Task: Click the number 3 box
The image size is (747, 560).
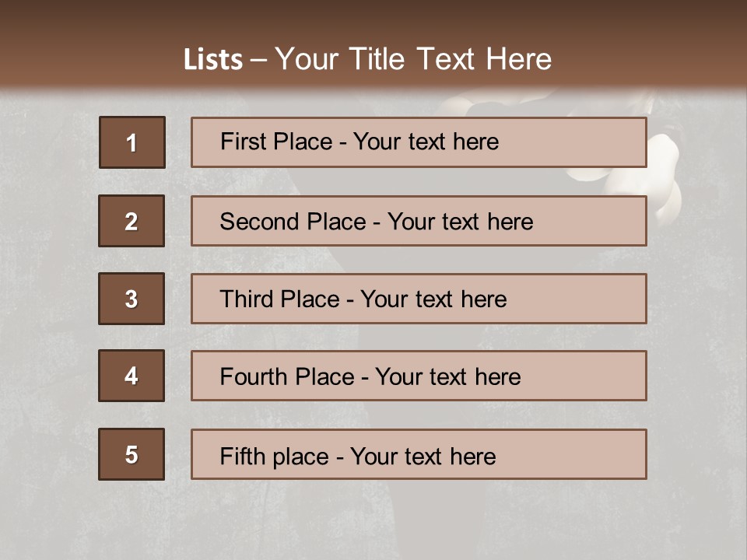Action: (x=132, y=299)
